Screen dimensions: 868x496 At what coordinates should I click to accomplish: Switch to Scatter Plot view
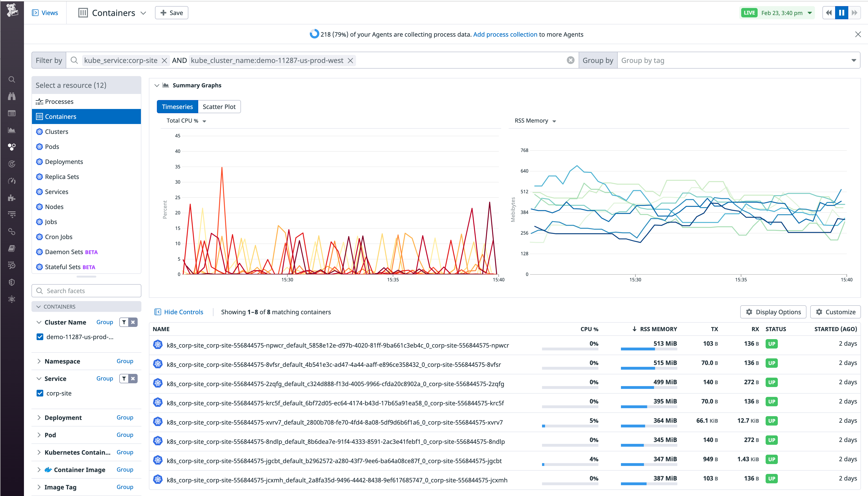219,107
